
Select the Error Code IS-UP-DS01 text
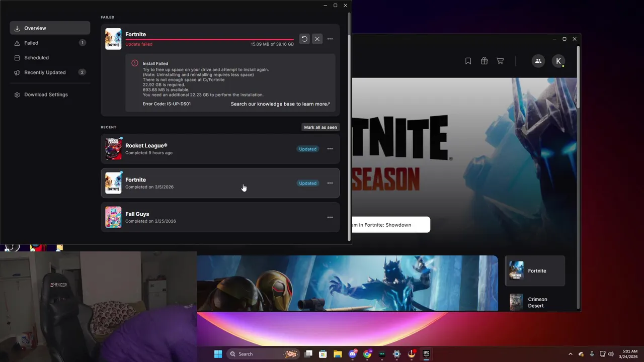pyautogui.click(x=167, y=104)
